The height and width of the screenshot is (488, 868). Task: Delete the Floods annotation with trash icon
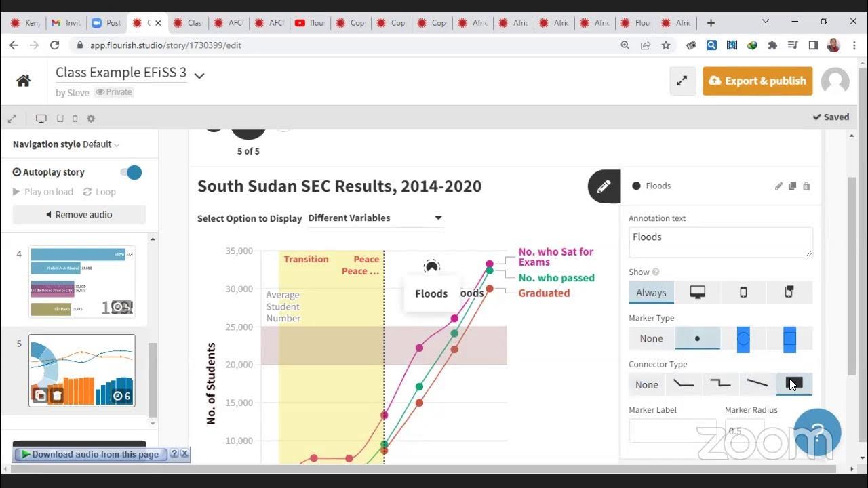(x=806, y=186)
